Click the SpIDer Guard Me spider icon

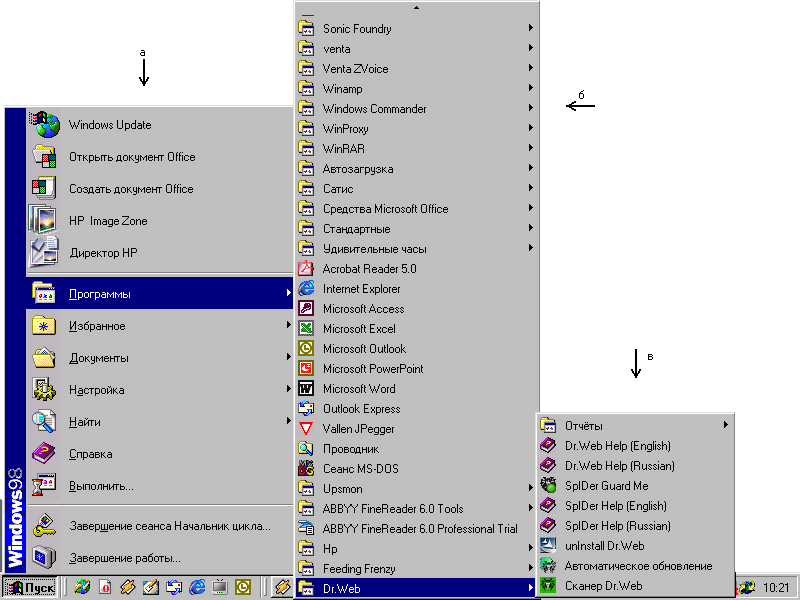pos(548,485)
